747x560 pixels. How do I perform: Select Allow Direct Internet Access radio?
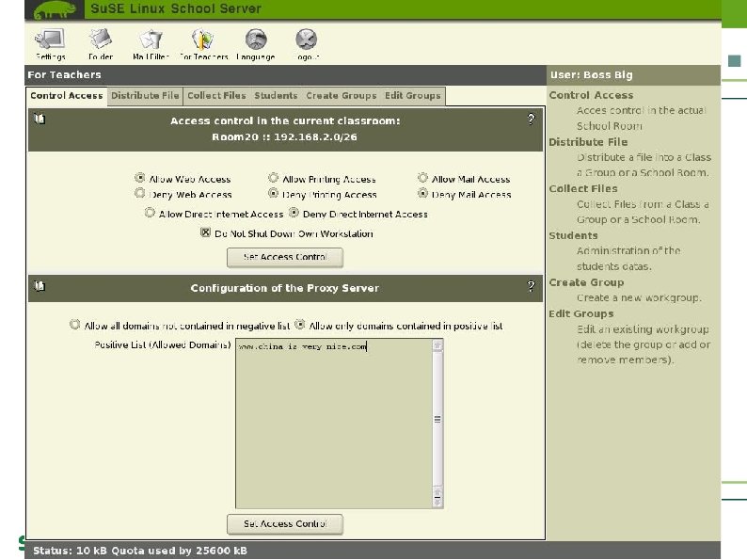150,213
